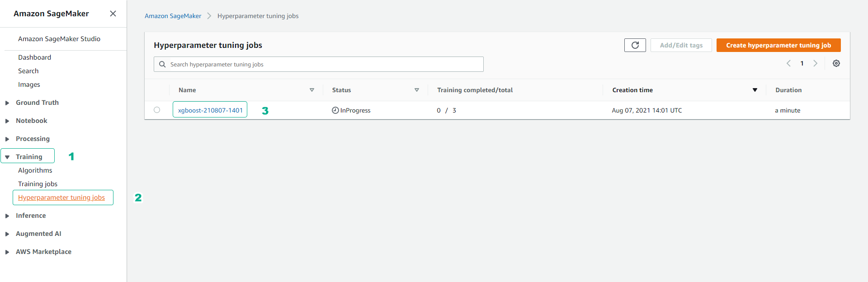This screenshot has height=282, width=868.
Task: Select page 1 in pagination
Action: click(802, 63)
